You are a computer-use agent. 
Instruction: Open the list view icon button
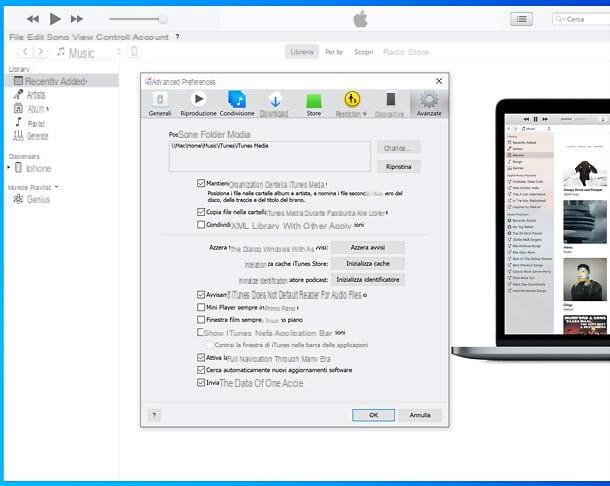521,19
